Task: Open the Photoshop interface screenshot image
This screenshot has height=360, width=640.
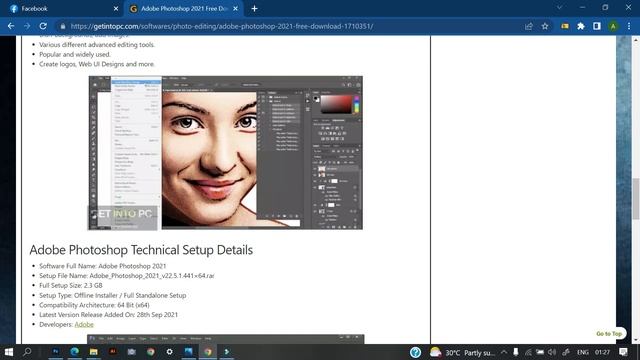Action: pyautogui.click(x=225, y=153)
